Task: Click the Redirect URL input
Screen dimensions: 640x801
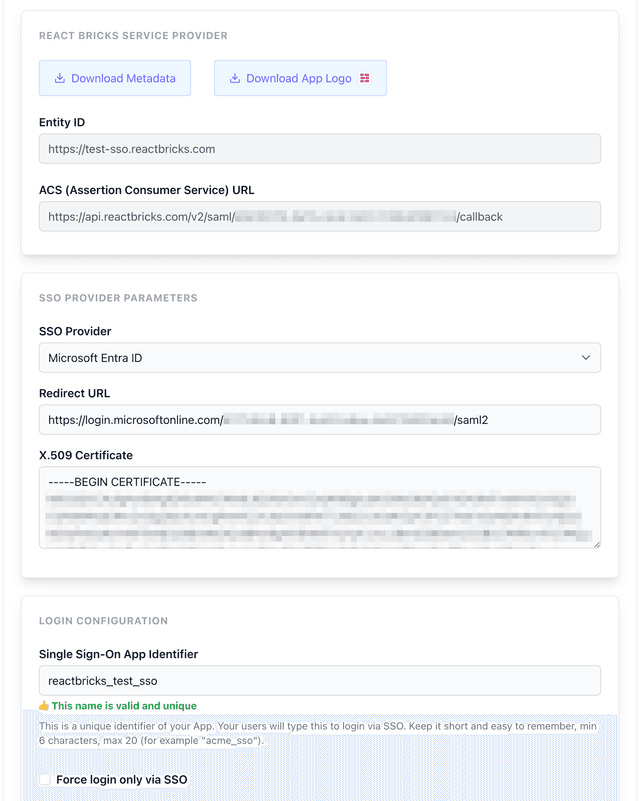Action: point(320,419)
